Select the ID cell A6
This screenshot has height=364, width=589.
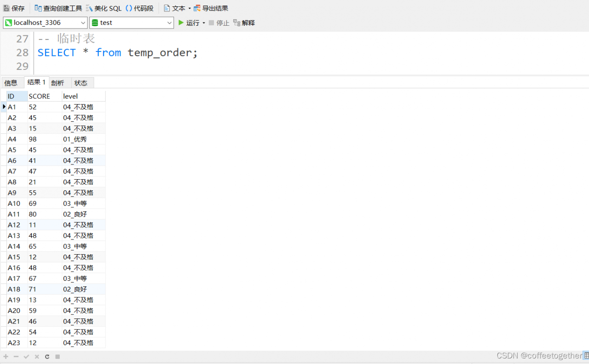coord(17,160)
